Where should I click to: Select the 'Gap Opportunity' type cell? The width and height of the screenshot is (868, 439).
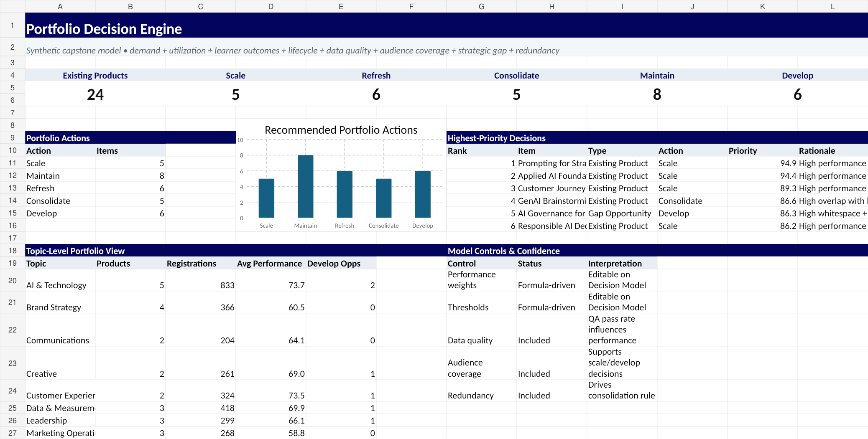tap(622, 213)
